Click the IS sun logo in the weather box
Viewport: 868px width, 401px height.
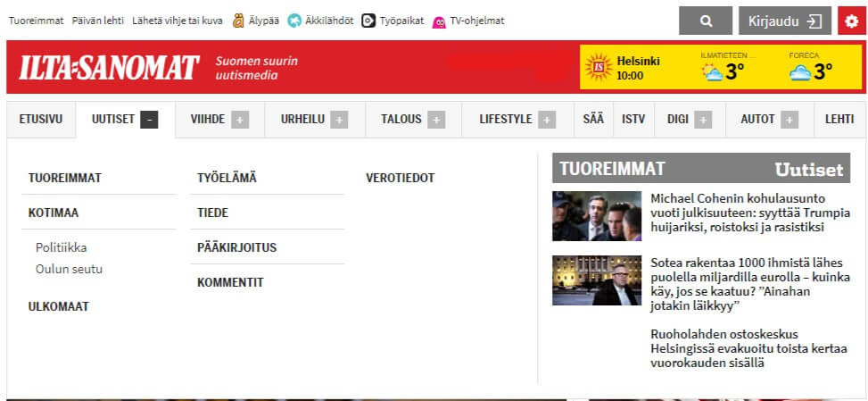599,67
